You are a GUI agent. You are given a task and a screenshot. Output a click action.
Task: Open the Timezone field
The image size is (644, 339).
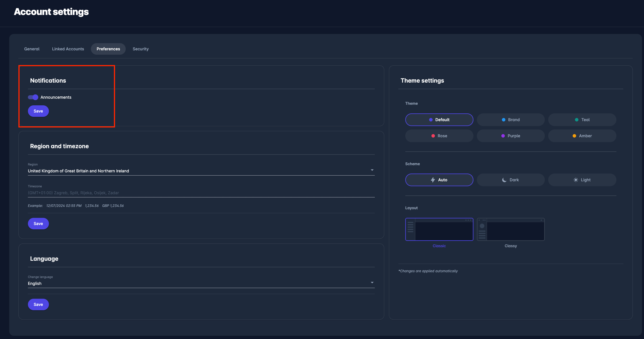point(201,193)
